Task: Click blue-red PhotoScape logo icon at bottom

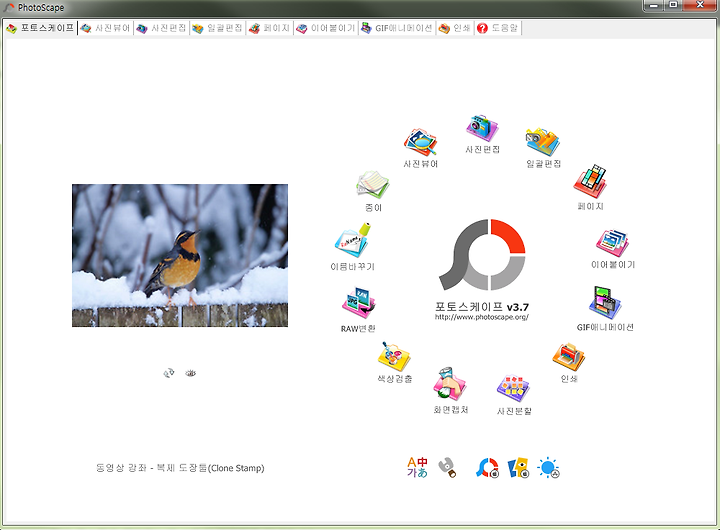Action: pos(487,468)
